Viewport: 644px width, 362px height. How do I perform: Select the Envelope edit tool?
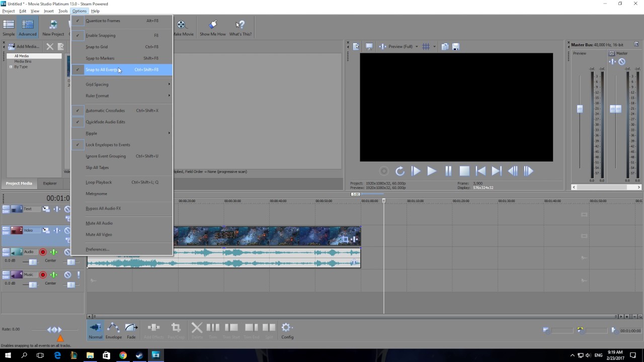point(114,331)
